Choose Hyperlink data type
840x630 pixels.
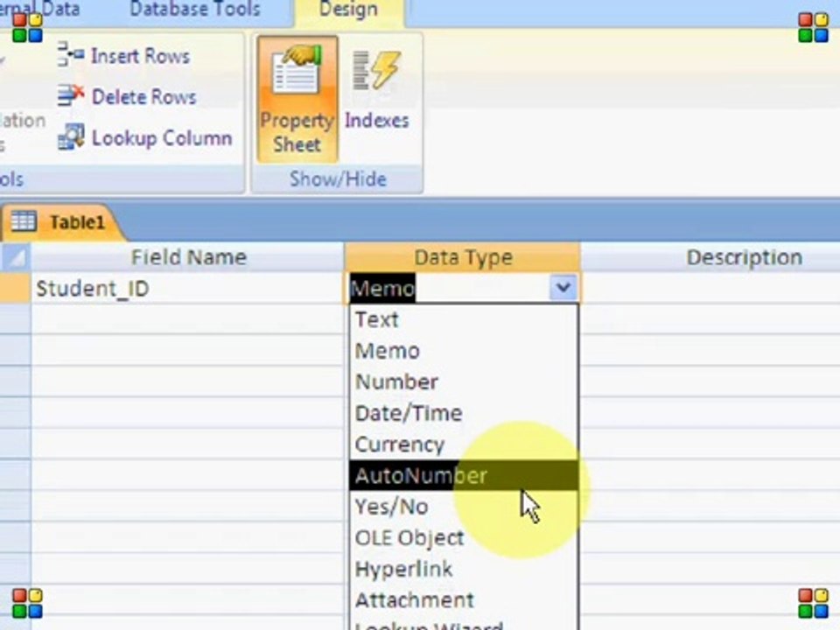pyautogui.click(x=464, y=569)
